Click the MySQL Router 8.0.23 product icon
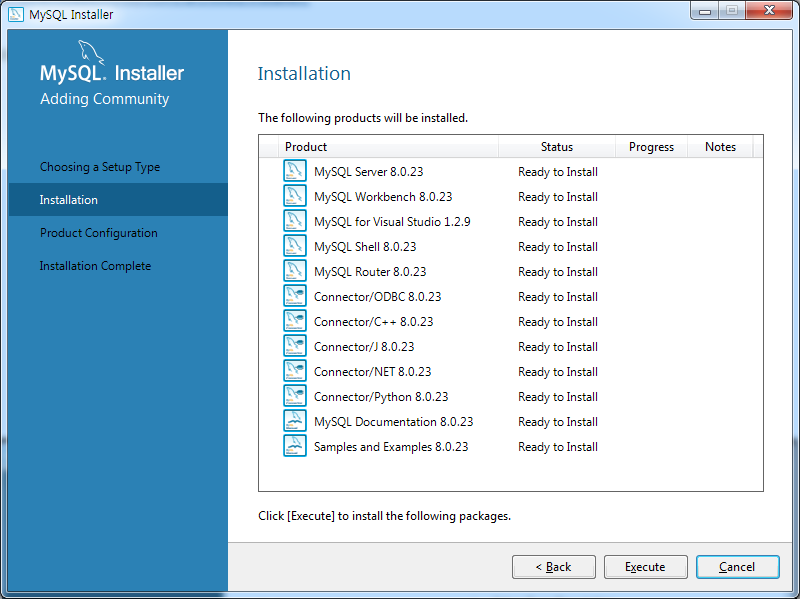 pos(295,271)
